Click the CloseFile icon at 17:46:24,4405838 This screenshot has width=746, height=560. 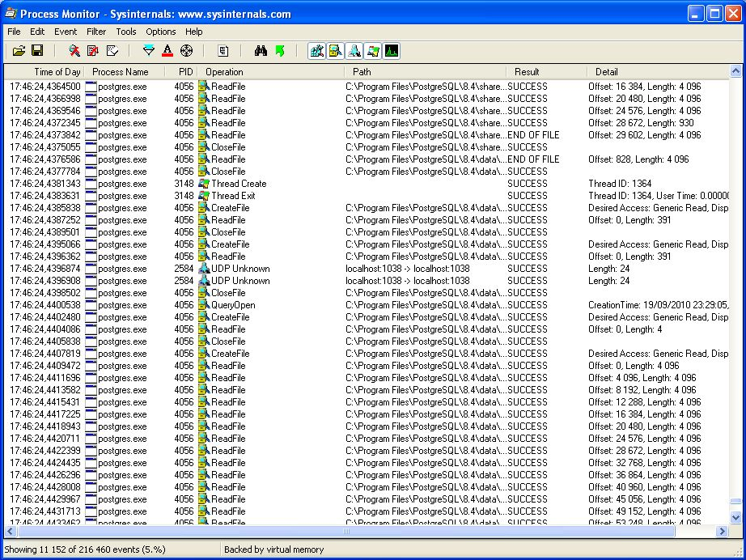(x=204, y=342)
